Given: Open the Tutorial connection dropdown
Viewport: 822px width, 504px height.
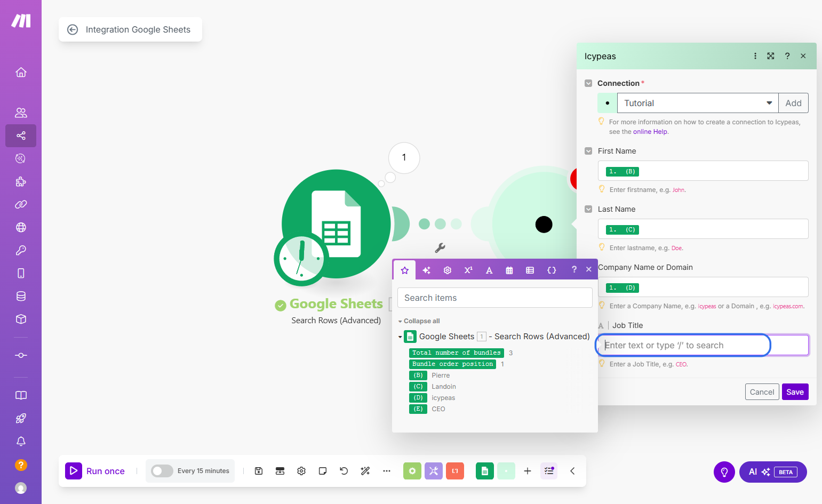Looking at the screenshot, I should 698,103.
